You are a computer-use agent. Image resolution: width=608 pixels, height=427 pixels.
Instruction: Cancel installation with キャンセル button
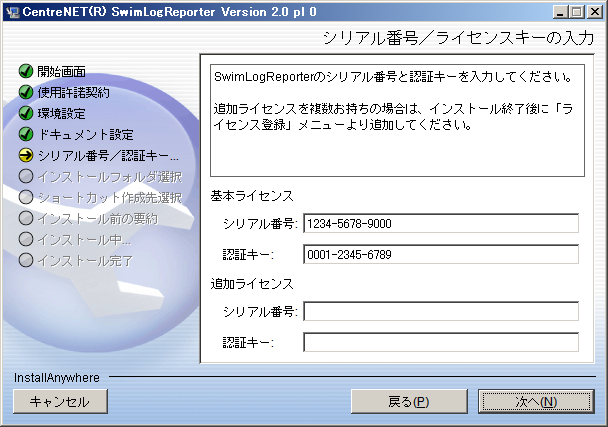[x=60, y=401]
